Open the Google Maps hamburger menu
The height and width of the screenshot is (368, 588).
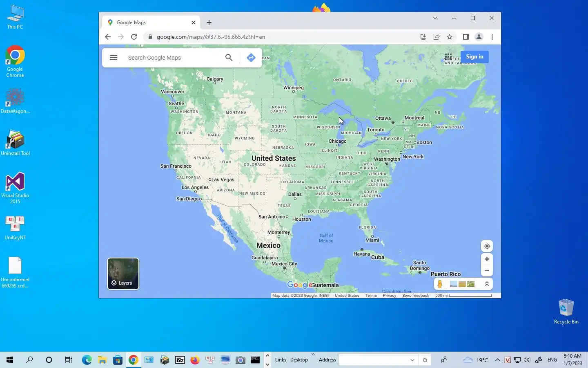click(x=114, y=58)
